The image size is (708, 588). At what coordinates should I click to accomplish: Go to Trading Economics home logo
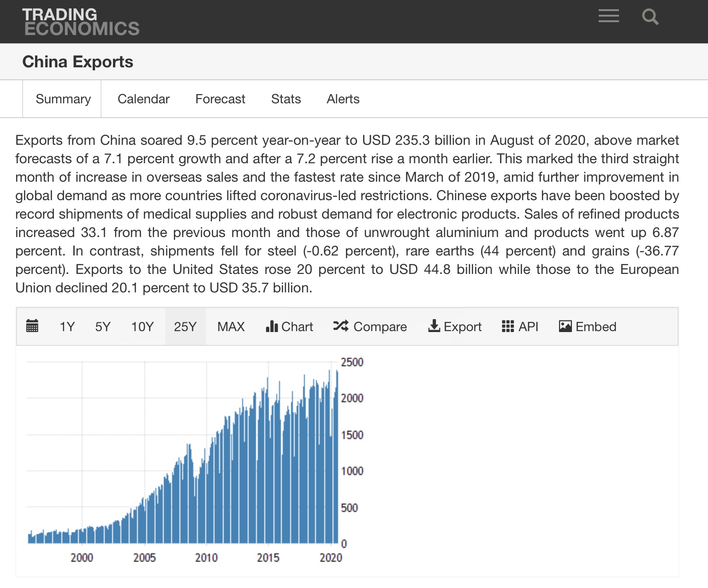click(81, 22)
